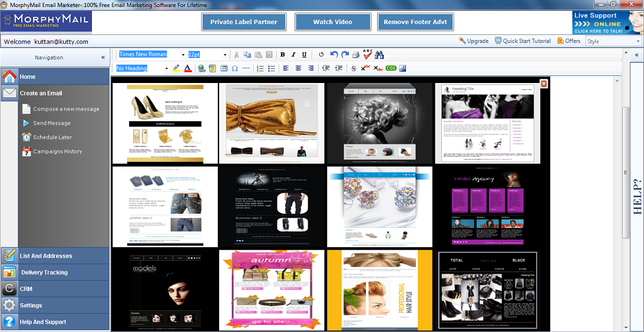Click the Offers link
644x332 pixels.
point(569,41)
